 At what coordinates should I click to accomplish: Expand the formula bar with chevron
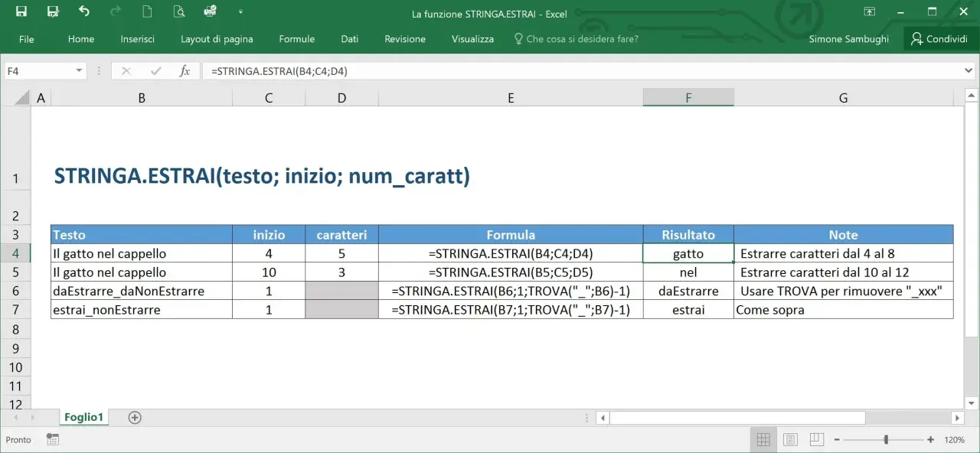point(969,71)
